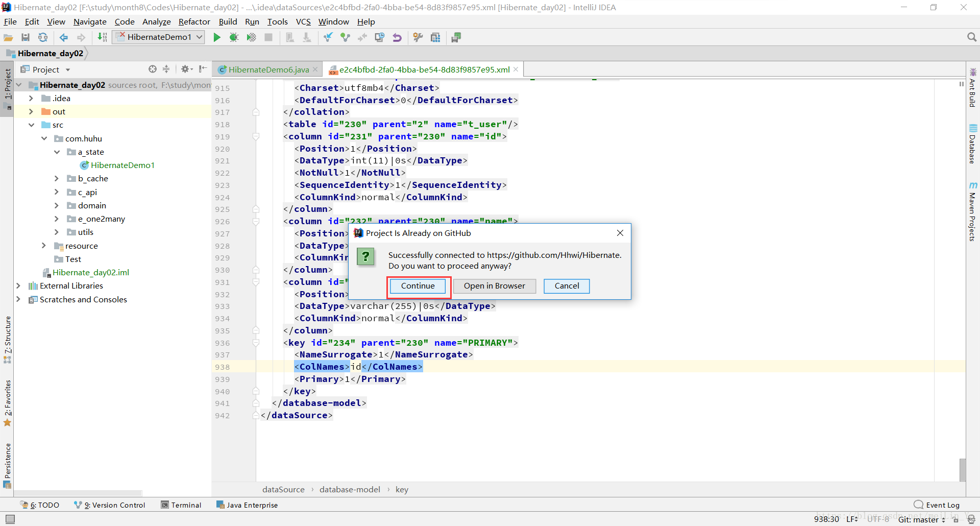Open the Terminal tool window
Image resolution: width=980 pixels, height=526 pixels.
(x=181, y=505)
